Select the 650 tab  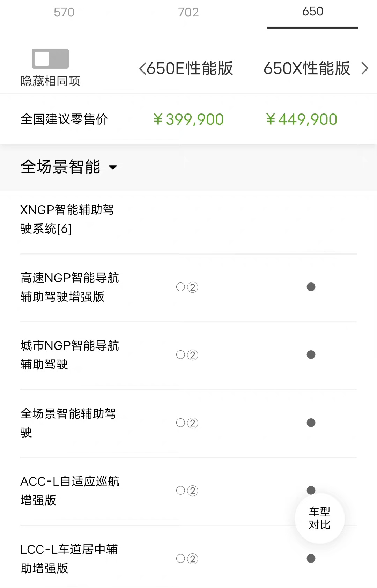pos(312,12)
